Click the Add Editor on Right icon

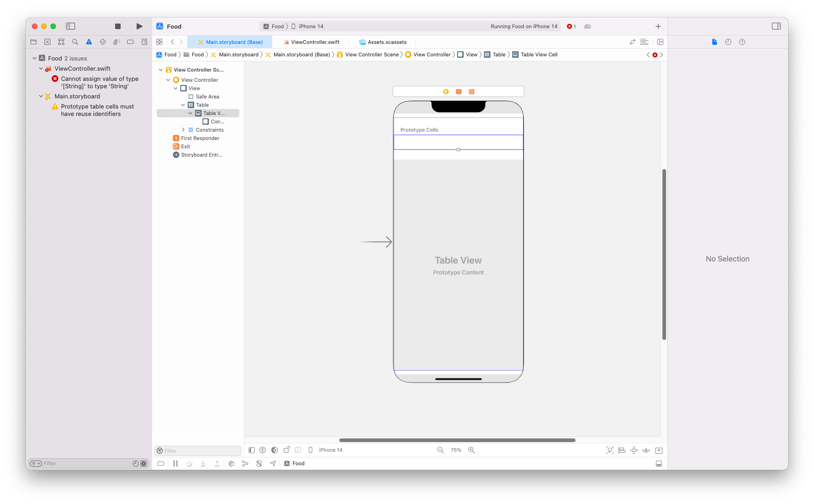661,42
